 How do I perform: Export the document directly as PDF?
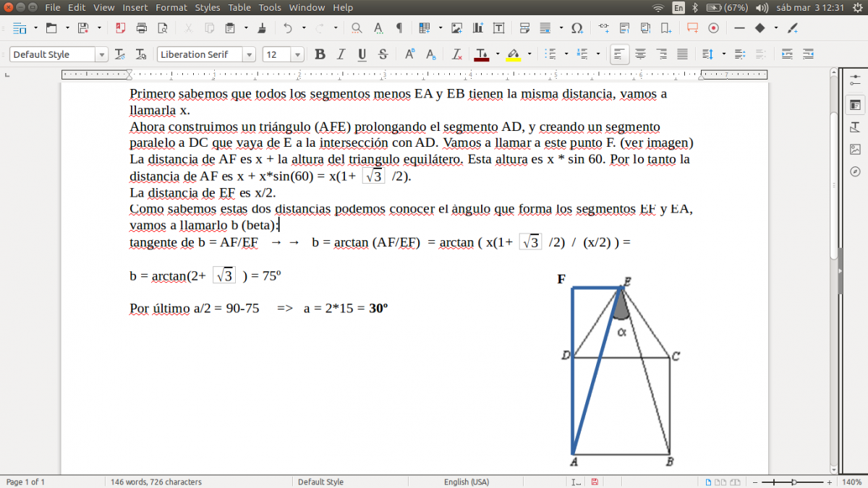click(x=120, y=28)
